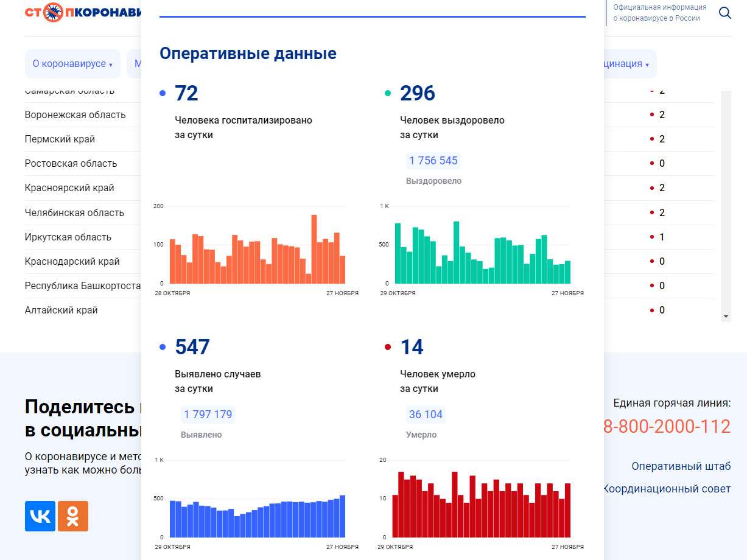Click the total deaths badge 36 104
This screenshot has height=560, width=747.
pyautogui.click(x=426, y=415)
